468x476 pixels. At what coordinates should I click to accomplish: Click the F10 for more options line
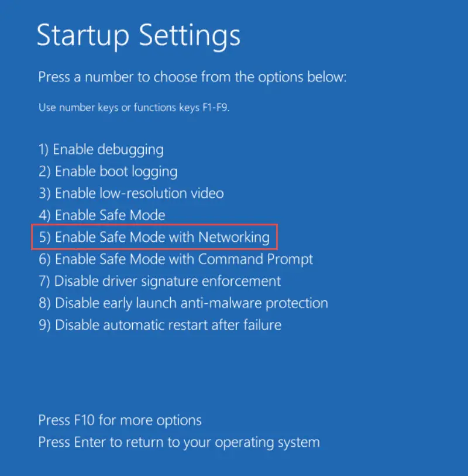pos(120,421)
